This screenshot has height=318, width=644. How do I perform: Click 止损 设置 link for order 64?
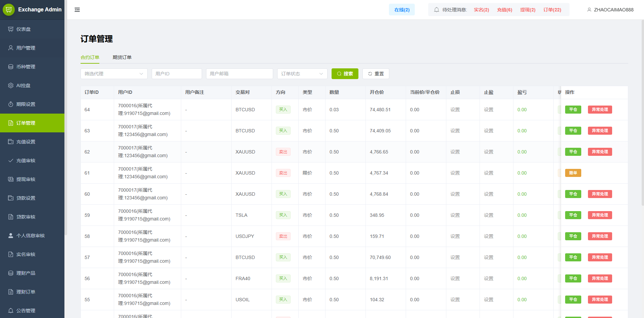455,110
